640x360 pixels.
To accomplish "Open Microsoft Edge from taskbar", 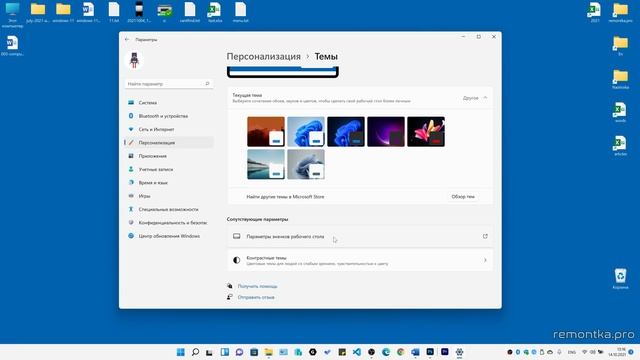I will [386, 352].
